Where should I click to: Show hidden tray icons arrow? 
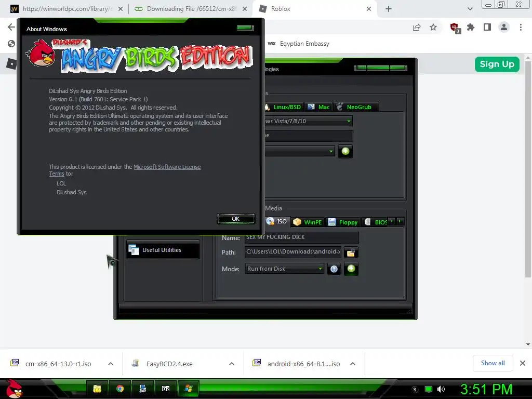pos(415,390)
